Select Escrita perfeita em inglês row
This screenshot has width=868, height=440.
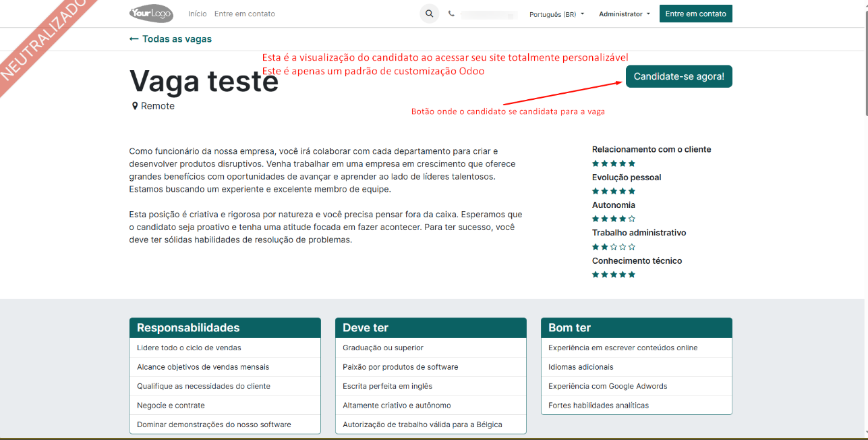pyautogui.click(x=430, y=386)
